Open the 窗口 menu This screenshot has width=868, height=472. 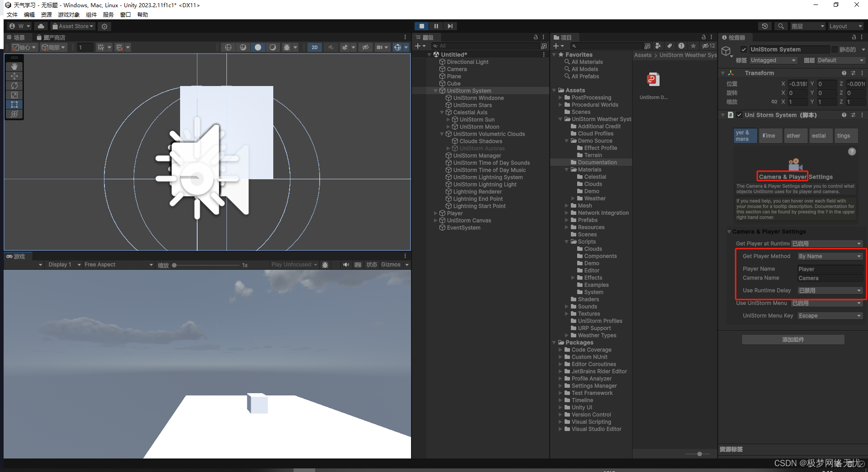tap(125, 14)
